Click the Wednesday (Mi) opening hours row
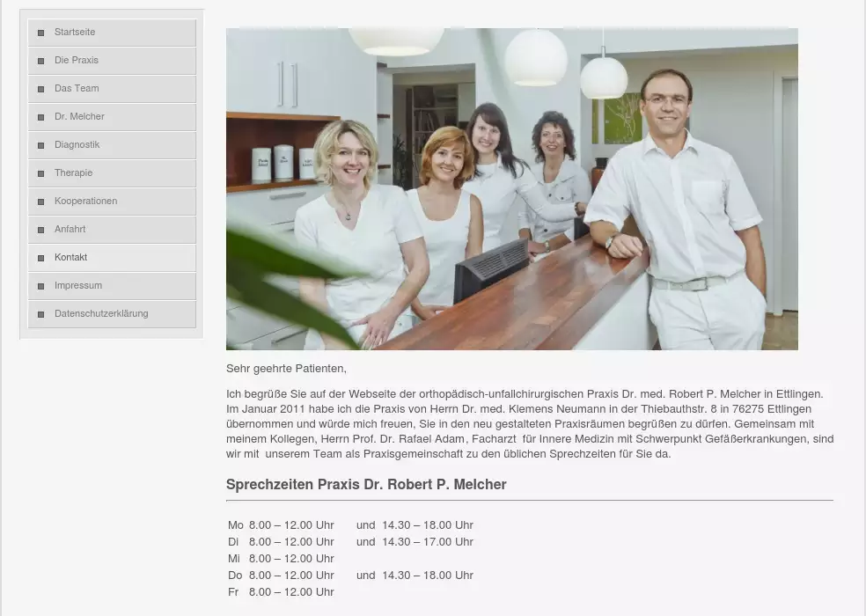Viewport: 866px width, 616px height. pos(281,559)
